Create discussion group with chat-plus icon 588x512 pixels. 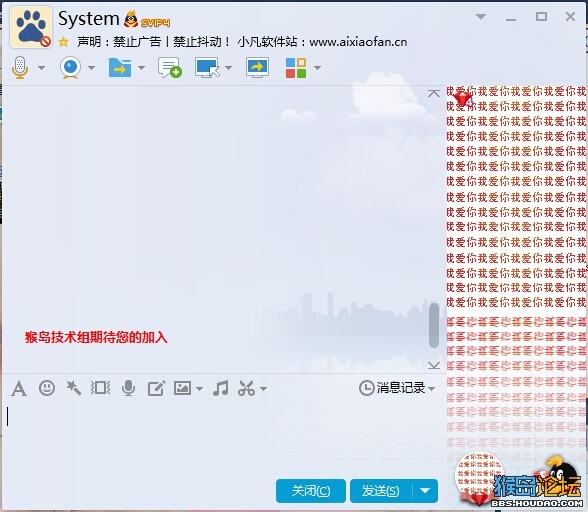tap(170, 68)
